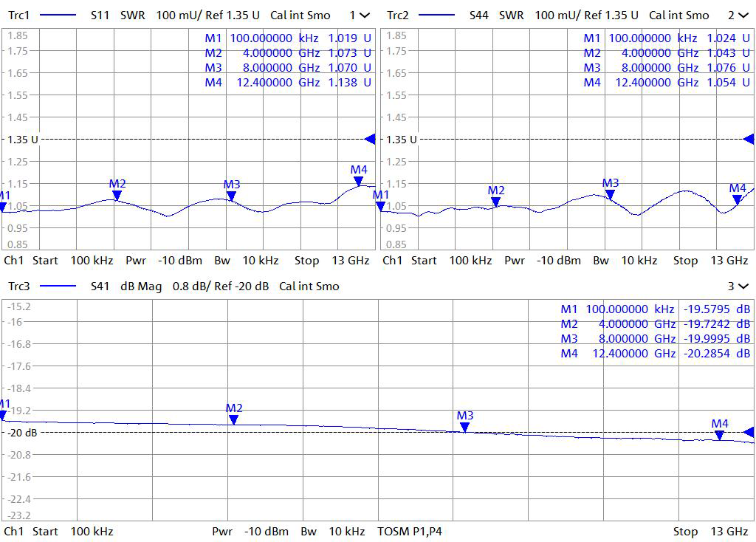The image size is (756, 542).
Task: Click the reference level arrow in S11 diagram
Action: coord(370,139)
